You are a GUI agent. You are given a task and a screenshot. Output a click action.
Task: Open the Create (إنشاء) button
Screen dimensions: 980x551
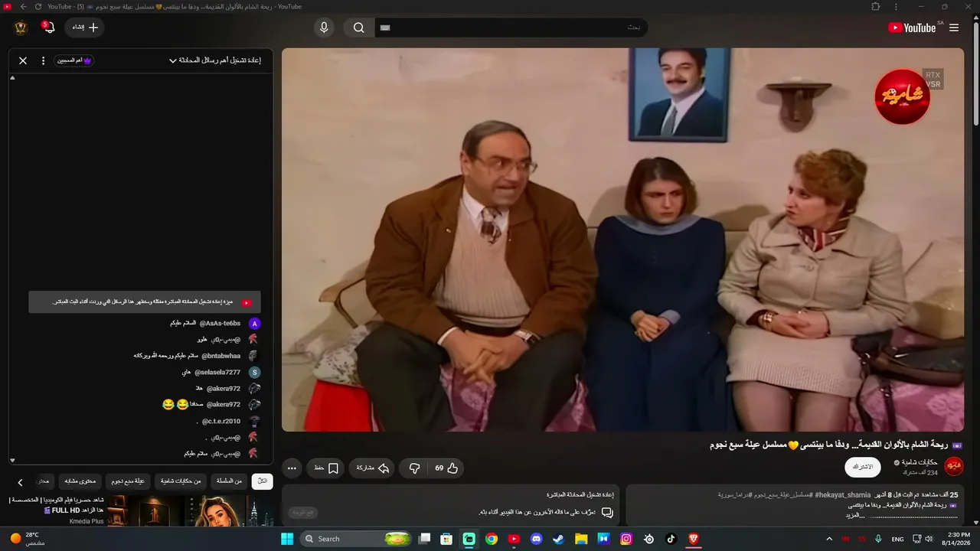[x=84, y=28]
